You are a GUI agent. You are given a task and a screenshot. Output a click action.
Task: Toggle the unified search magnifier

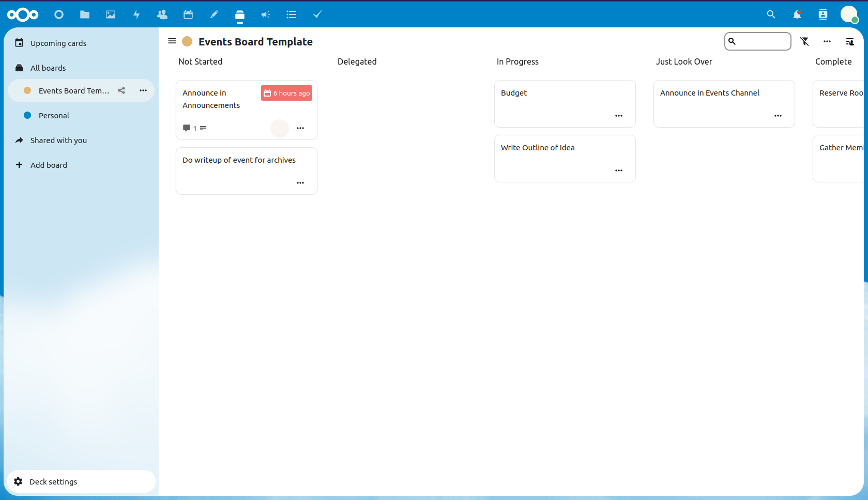771,14
